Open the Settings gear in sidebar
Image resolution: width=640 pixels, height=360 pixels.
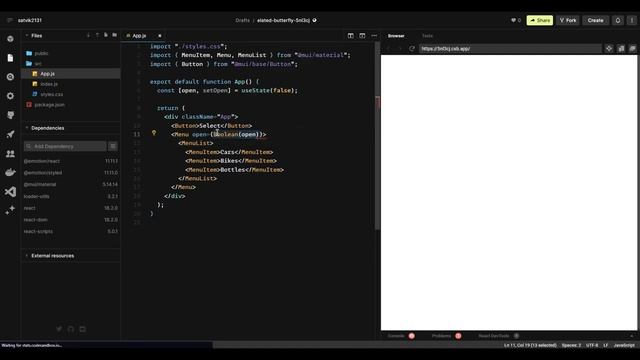[10, 96]
